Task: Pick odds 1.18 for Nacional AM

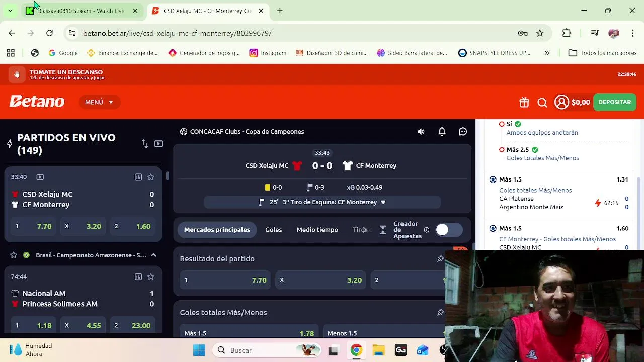Action: [x=34, y=325]
